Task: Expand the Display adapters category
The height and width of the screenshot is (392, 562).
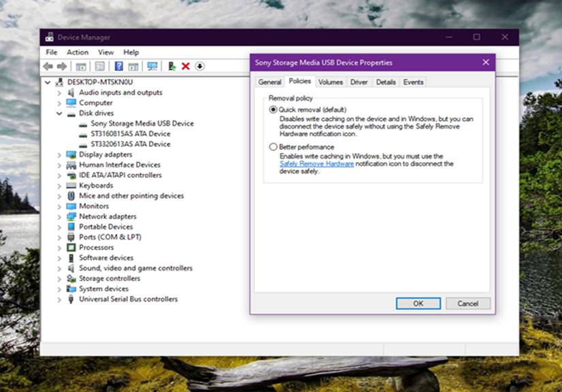Action: (59, 154)
